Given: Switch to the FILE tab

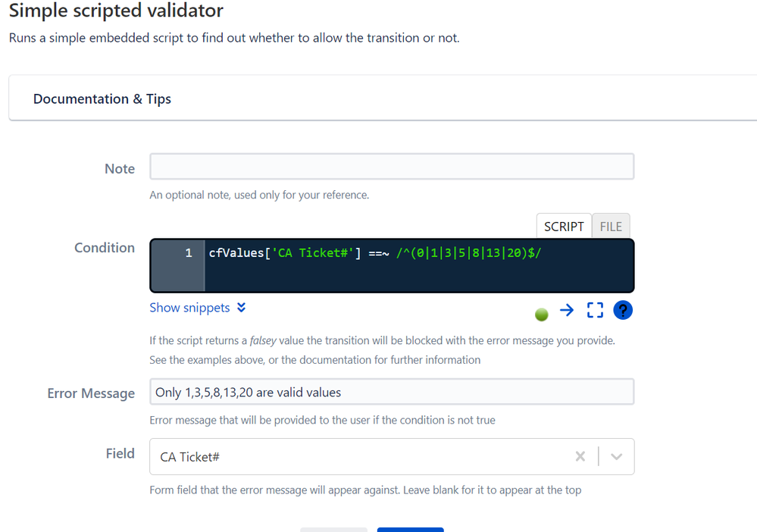Looking at the screenshot, I should [611, 226].
